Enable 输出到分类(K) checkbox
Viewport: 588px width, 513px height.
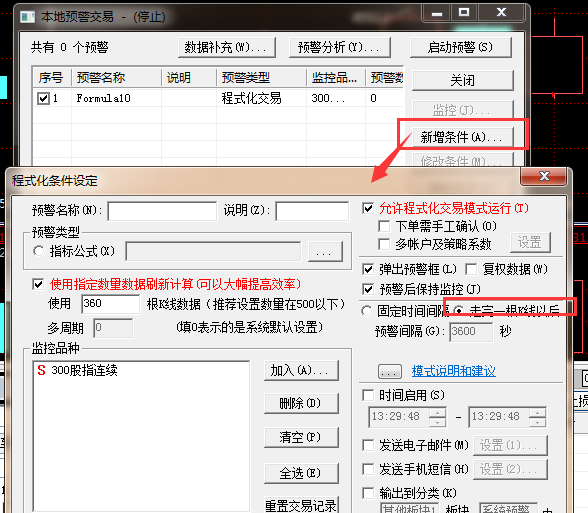point(368,493)
